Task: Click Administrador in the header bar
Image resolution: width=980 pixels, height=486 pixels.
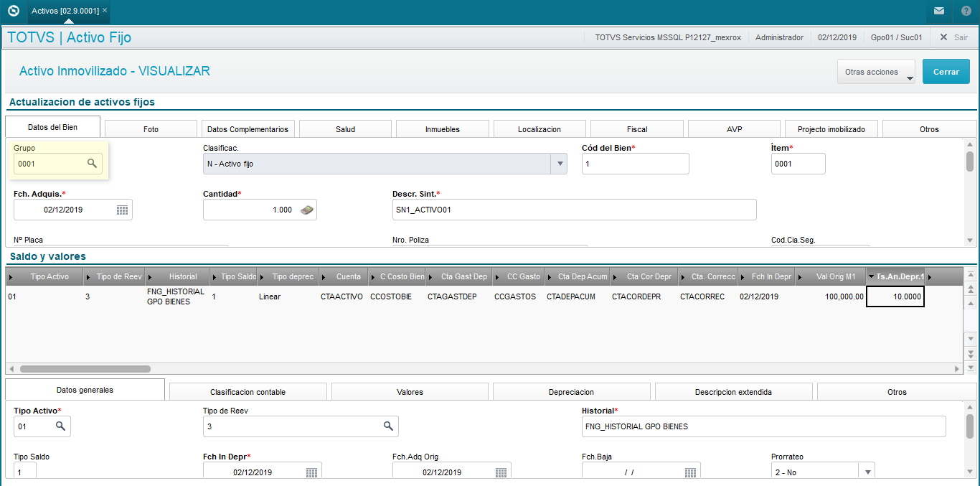Action: coord(779,37)
